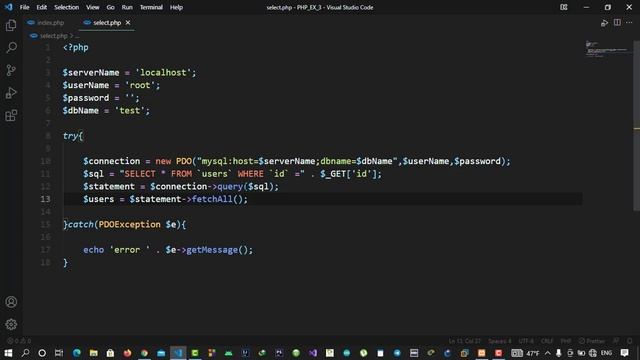Click the PDO class name on line 10
Screen dimensions: 640x360
(184, 161)
